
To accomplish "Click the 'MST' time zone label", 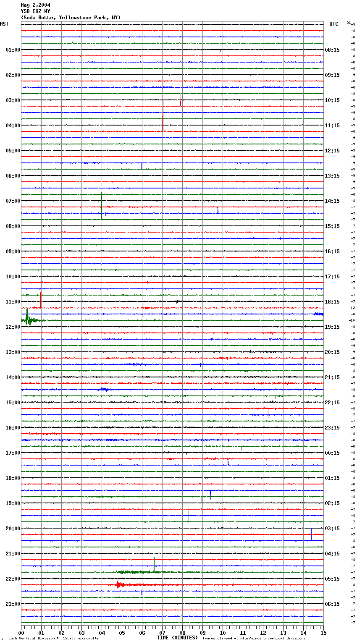I will click(x=4, y=24).
